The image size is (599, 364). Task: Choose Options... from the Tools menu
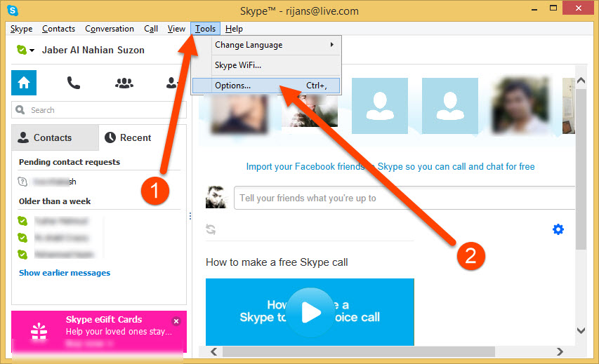[266, 86]
